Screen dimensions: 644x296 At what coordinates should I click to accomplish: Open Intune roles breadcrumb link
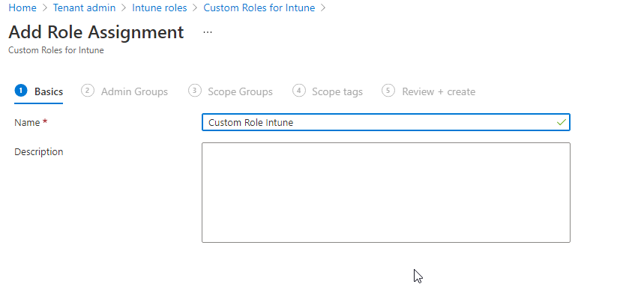pos(160,7)
